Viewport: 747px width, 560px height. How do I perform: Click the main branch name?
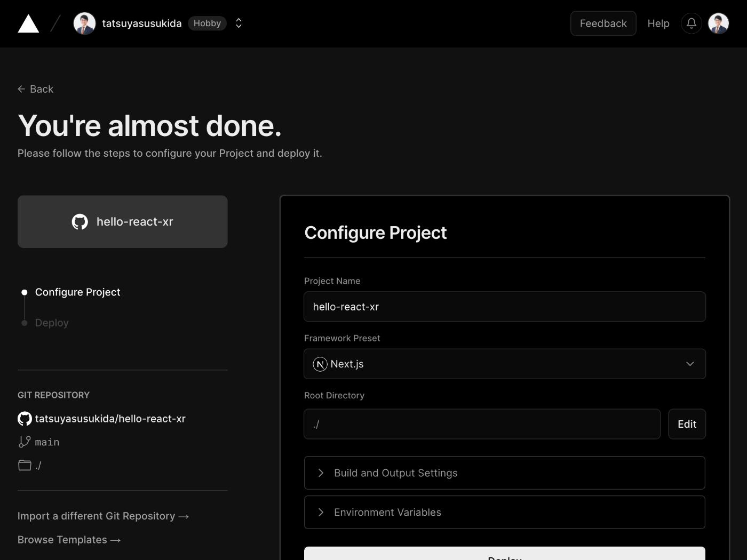(47, 442)
